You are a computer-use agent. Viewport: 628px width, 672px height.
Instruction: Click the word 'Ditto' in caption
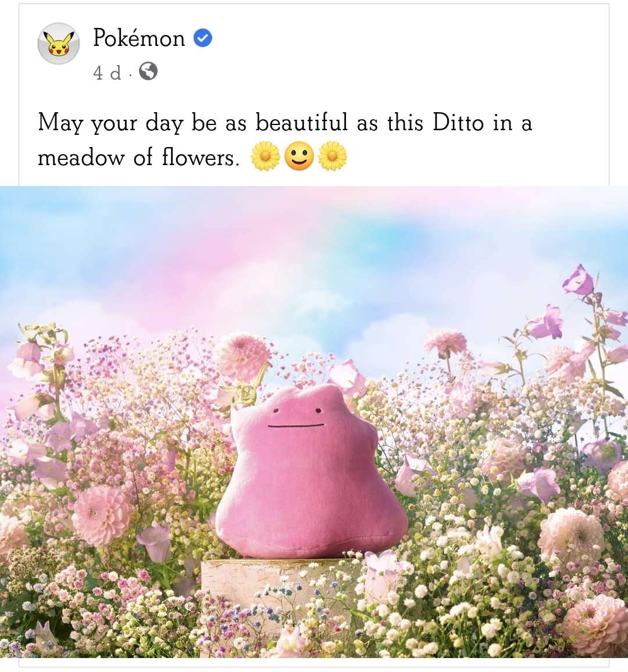click(458, 122)
